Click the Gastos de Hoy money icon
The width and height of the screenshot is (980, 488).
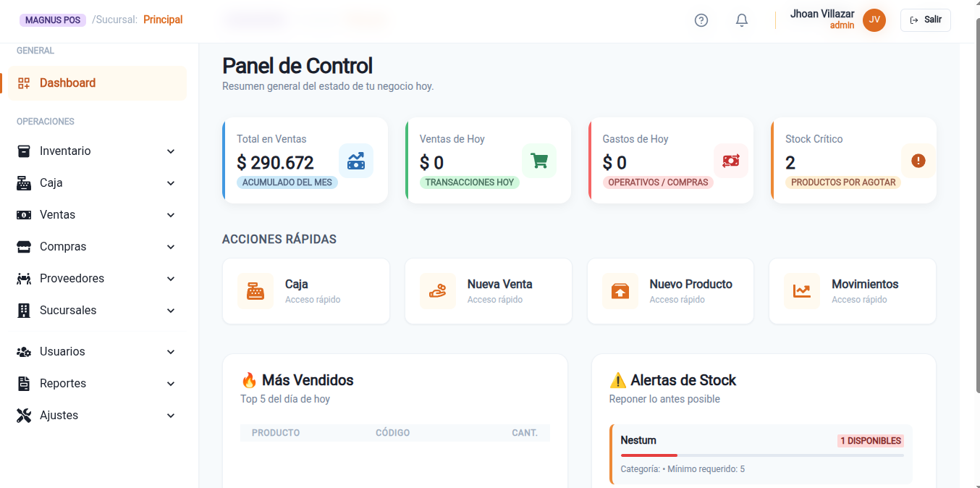point(730,161)
